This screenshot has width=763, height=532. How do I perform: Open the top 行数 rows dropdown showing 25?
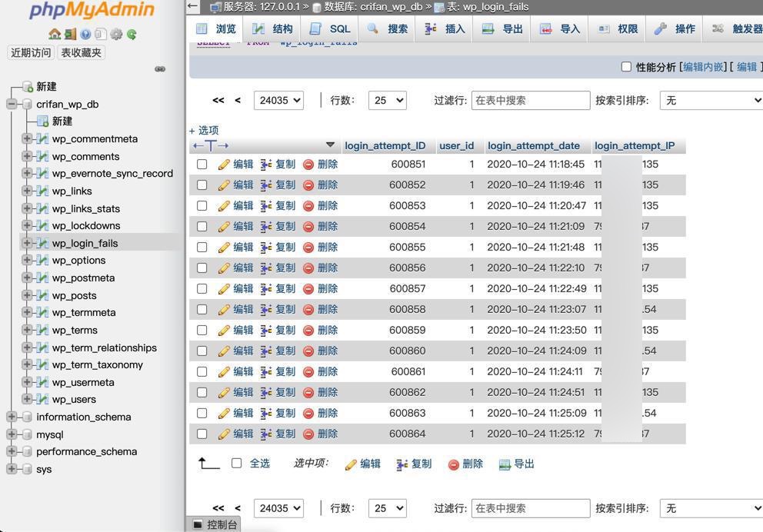point(388,101)
